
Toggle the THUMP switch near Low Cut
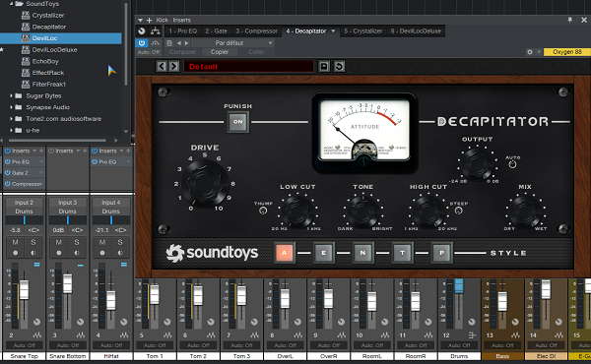[x=263, y=211]
